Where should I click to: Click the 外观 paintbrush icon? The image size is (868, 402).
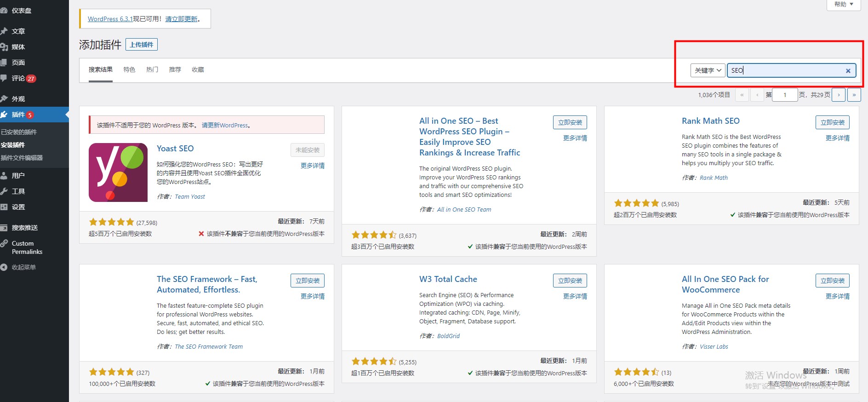tap(4, 99)
